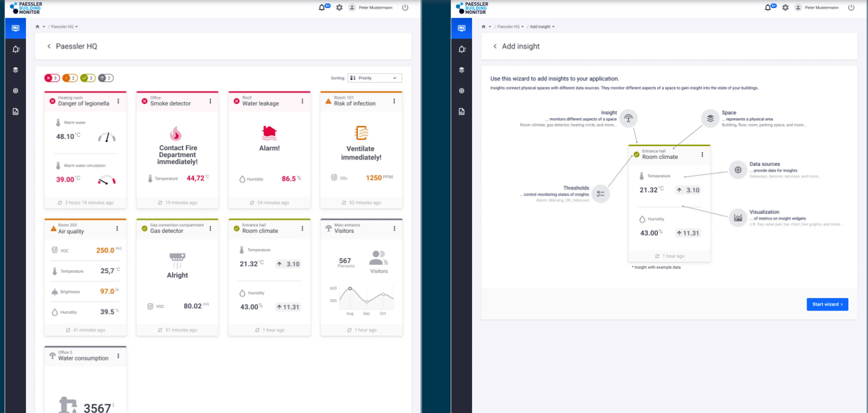Open the three-dot menu on the Visitors card
This screenshot has width=868, height=413.
(x=395, y=228)
